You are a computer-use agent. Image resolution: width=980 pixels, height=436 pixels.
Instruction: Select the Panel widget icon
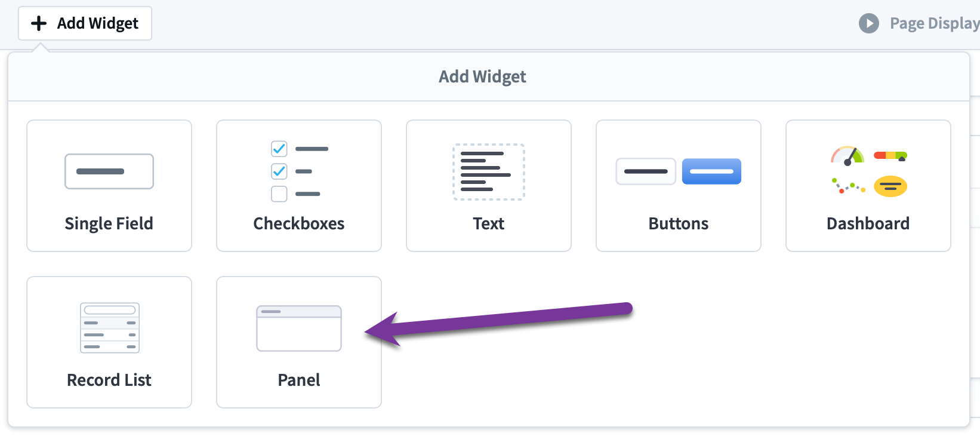[x=299, y=328]
